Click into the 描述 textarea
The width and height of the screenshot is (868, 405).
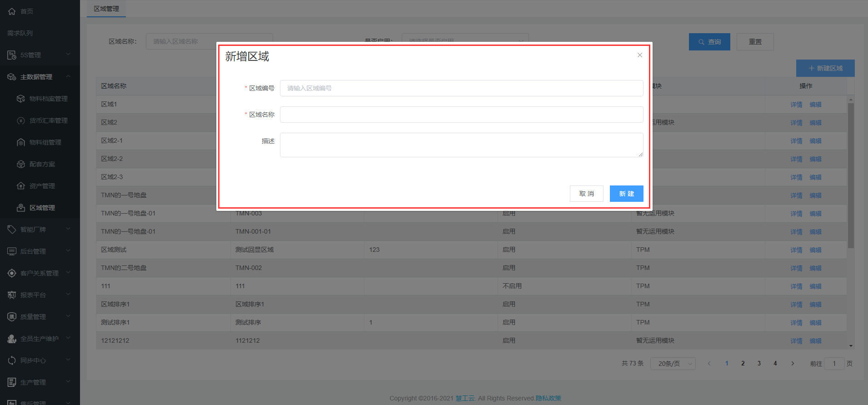[x=461, y=145]
